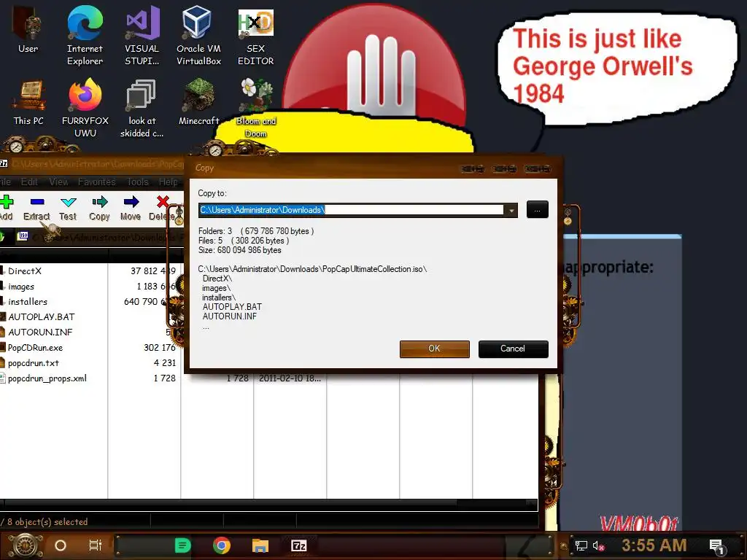
Task: Click the Copy tool in 7-Zip toolbar
Action: (99, 208)
